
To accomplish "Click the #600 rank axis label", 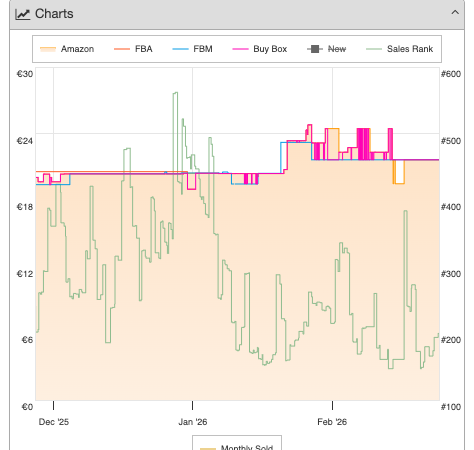I will coord(451,74).
